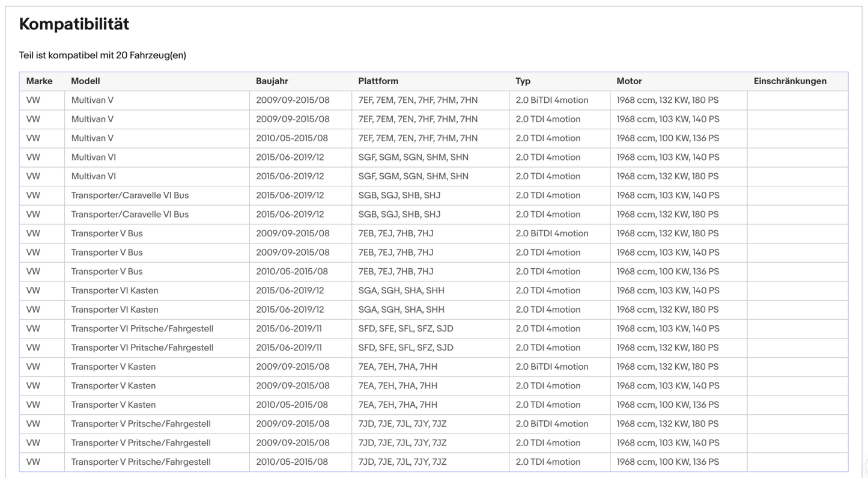
Task: Click the Plattform column header
Action: click(x=378, y=81)
